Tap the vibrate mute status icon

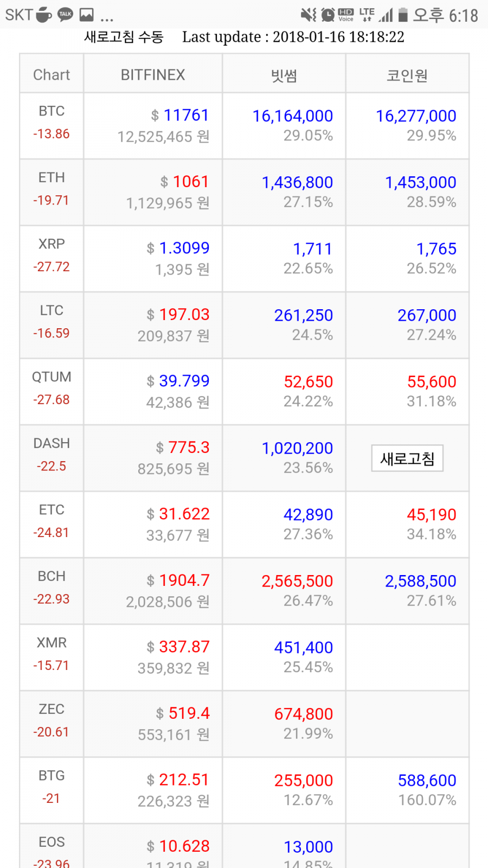pyautogui.click(x=309, y=15)
